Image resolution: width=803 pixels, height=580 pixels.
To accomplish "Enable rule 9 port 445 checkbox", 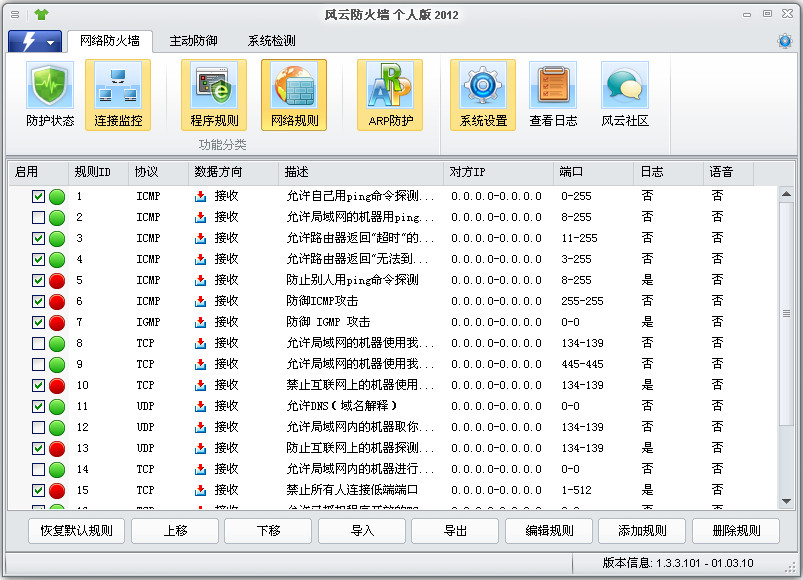I will (x=38, y=364).
